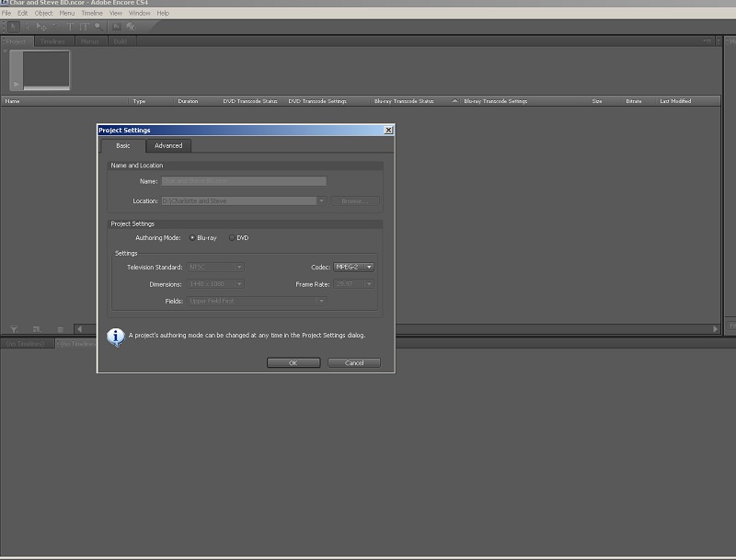Select the Zoom magnifier tool
Image resolution: width=736 pixels, height=560 pixels.
point(98,26)
